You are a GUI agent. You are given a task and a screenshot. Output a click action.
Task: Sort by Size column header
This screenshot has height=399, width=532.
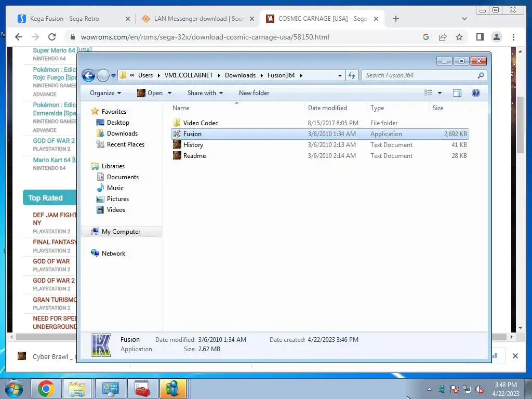(x=437, y=108)
